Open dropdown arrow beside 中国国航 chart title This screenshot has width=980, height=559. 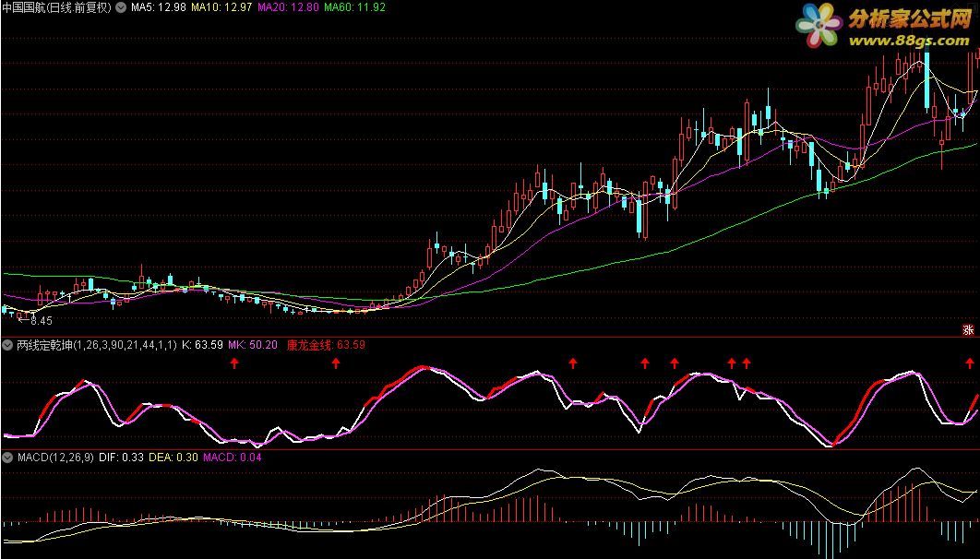pos(121,7)
